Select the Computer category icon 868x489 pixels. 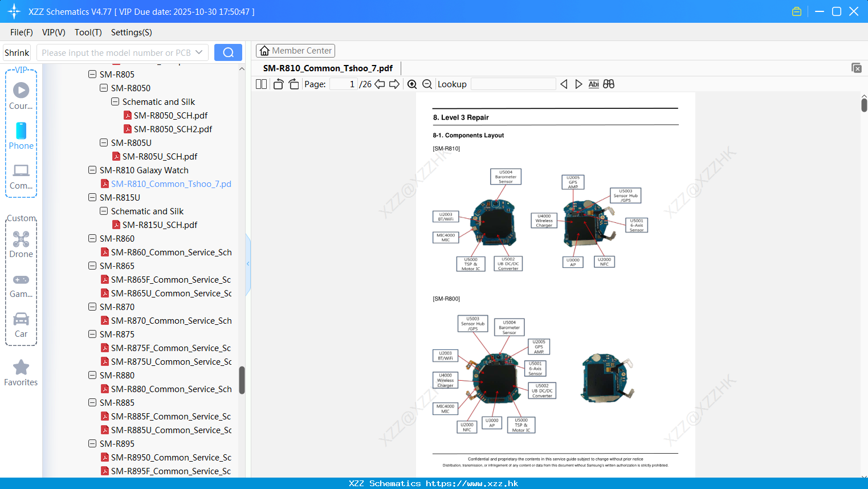tap(21, 170)
